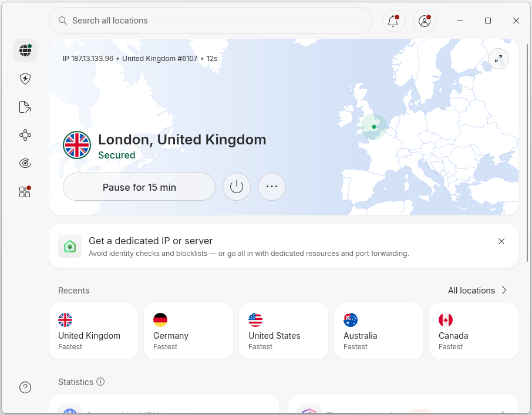Click 'United Kingdom #6107' server text
Viewport: 532px width, 415px height.
[x=160, y=59]
